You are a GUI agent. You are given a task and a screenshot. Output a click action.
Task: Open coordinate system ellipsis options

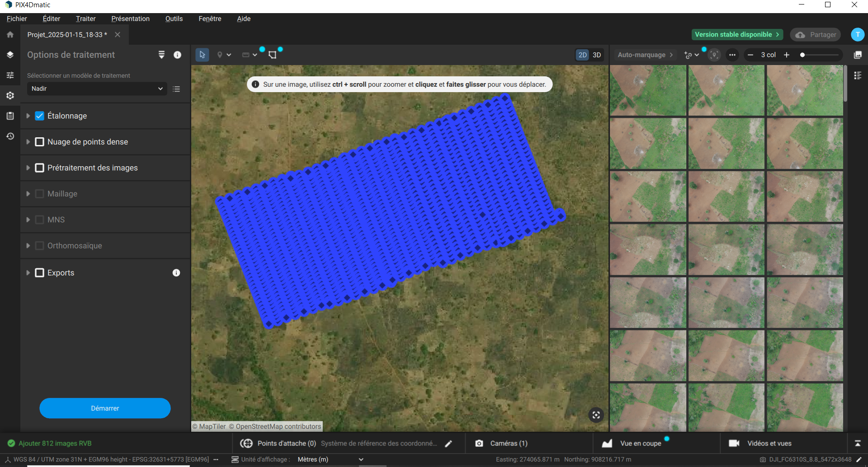[x=216, y=459]
